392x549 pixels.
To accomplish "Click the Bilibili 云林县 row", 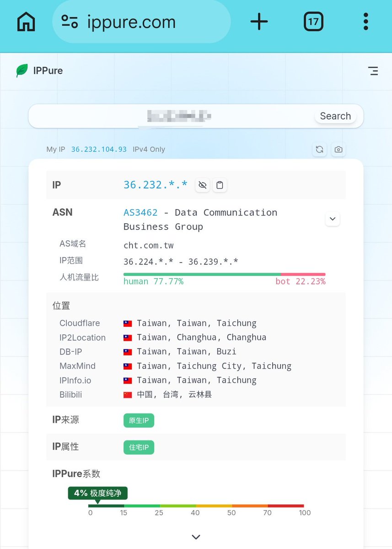I will tap(196, 394).
